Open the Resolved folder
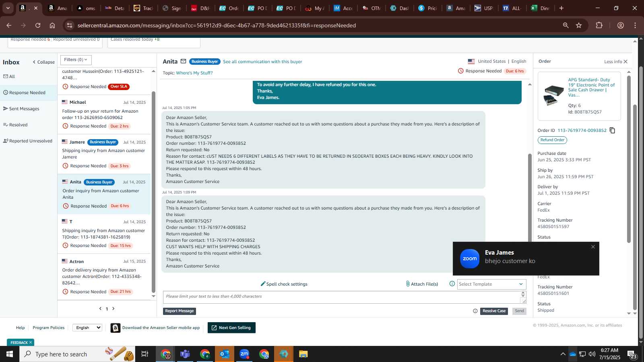This screenshot has width=644, height=362. [x=15, y=125]
